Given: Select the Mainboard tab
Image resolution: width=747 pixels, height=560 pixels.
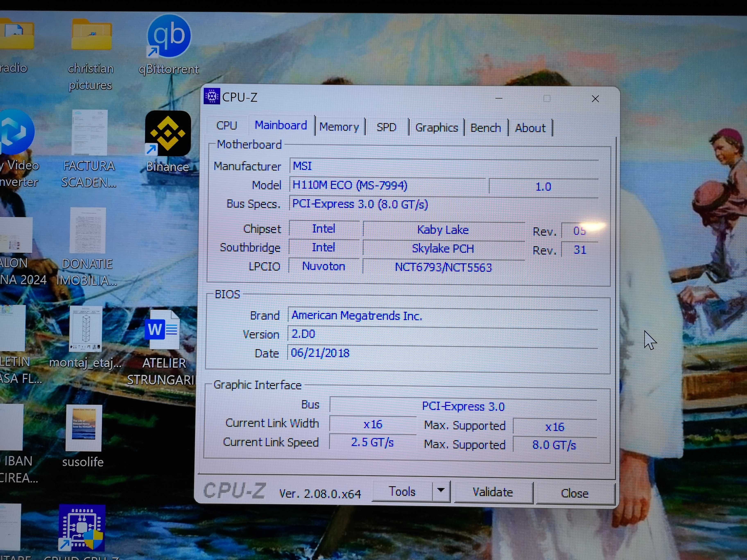Looking at the screenshot, I should click(x=281, y=125).
